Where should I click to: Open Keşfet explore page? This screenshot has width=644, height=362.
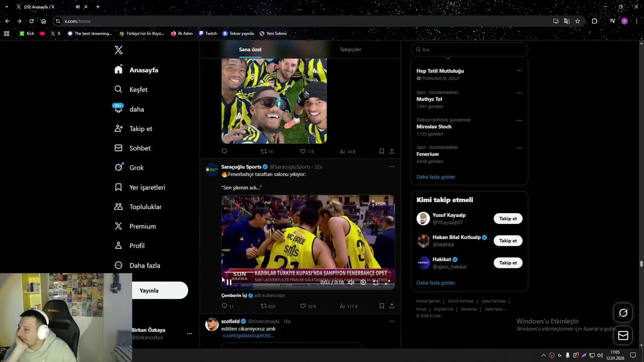[131, 89]
